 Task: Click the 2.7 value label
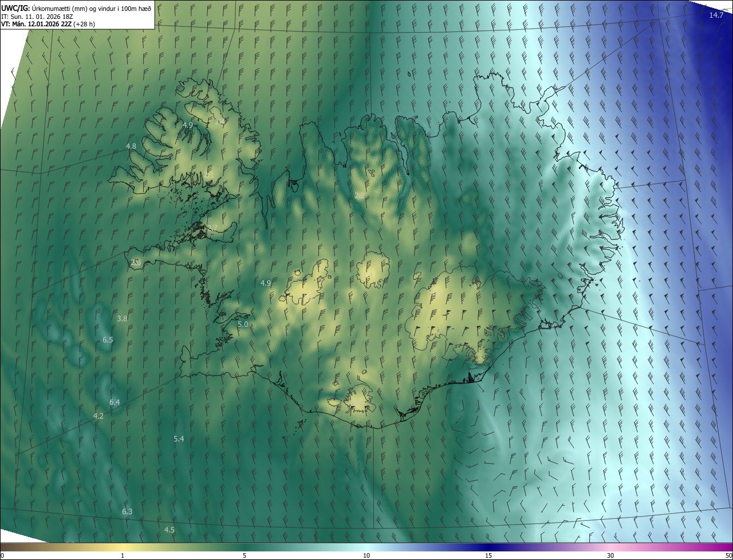pos(212,228)
